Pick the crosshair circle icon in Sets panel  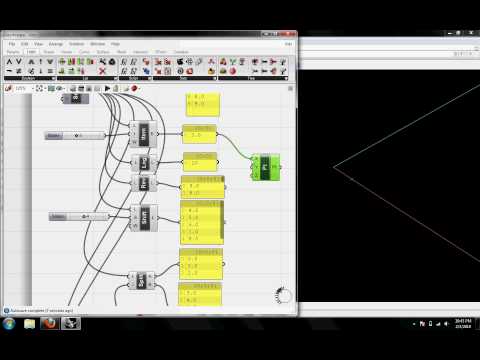tap(190, 62)
